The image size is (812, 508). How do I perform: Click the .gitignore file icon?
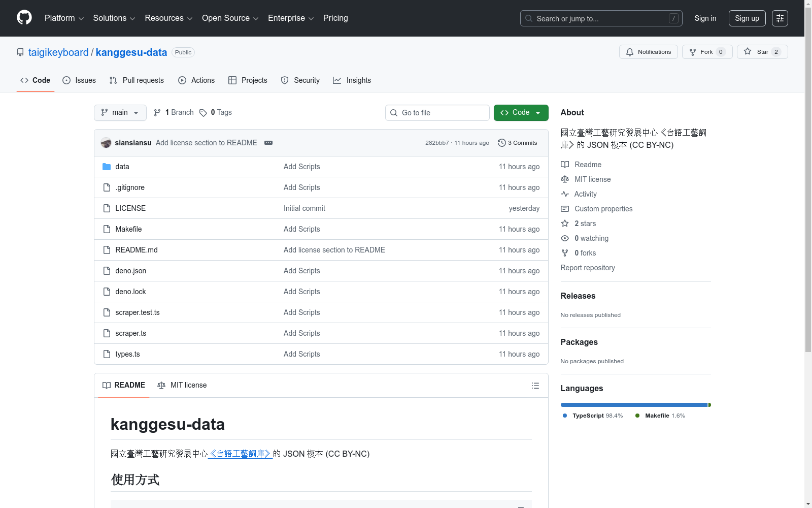click(x=107, y=187)
